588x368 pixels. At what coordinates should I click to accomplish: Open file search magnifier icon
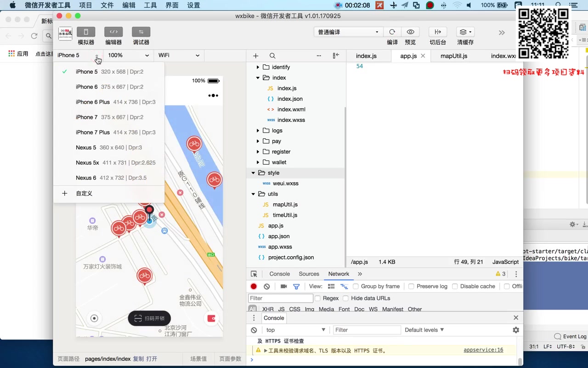point(272,56)
